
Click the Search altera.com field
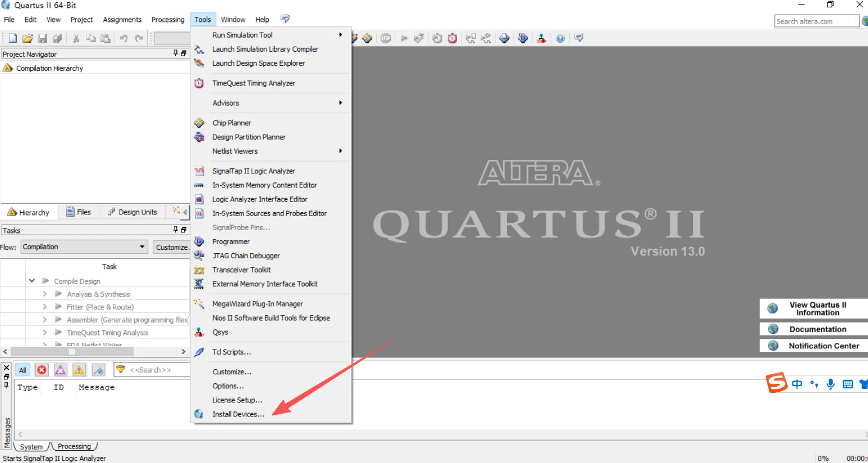tap(817, 21)
